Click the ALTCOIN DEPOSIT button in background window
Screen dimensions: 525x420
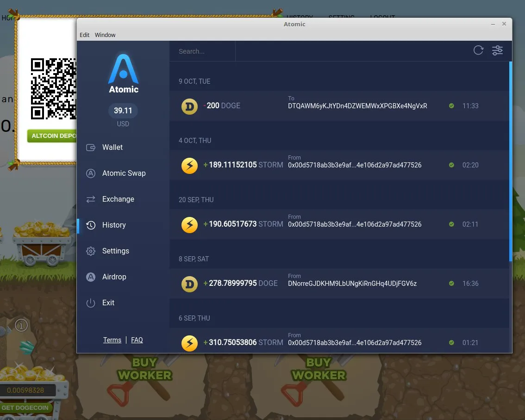[52, 136]
